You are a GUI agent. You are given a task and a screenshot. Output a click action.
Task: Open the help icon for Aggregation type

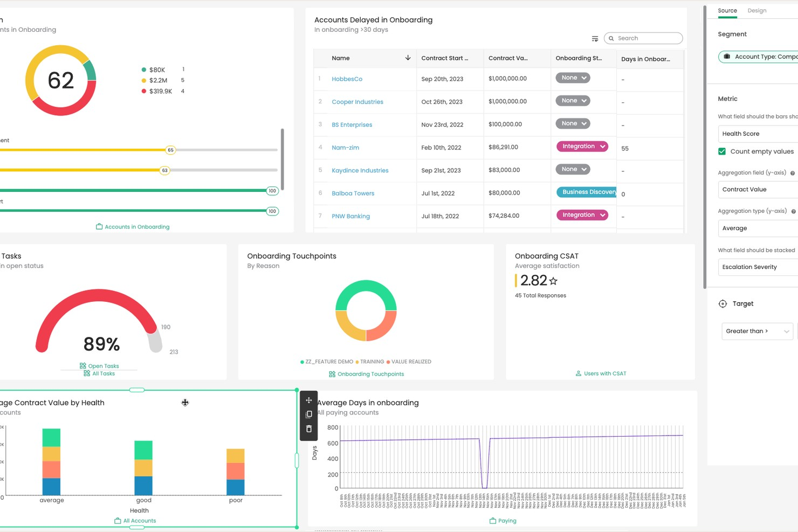coord(793,211)
